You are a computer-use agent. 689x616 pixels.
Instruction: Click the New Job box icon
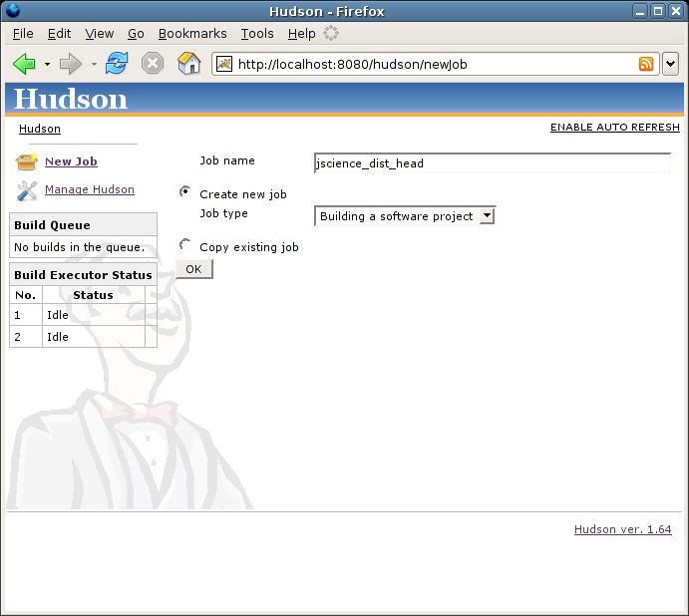tap(26, 161)
